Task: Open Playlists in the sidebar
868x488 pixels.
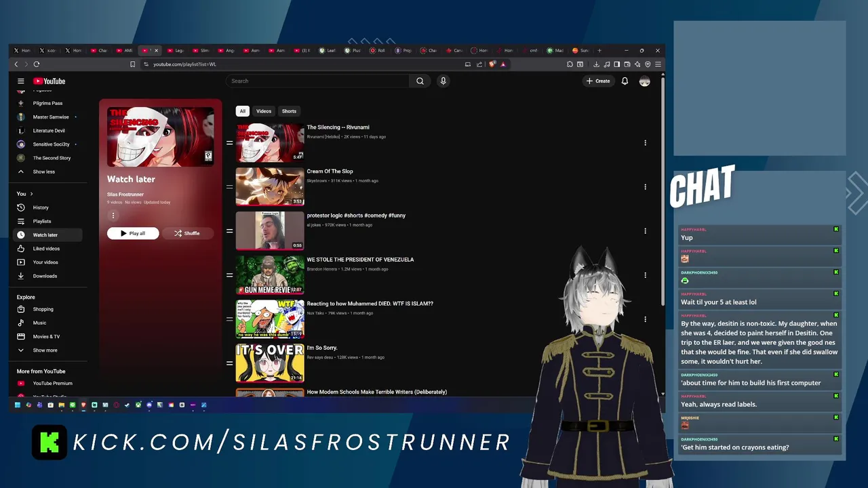Action: tap(47, 221)
